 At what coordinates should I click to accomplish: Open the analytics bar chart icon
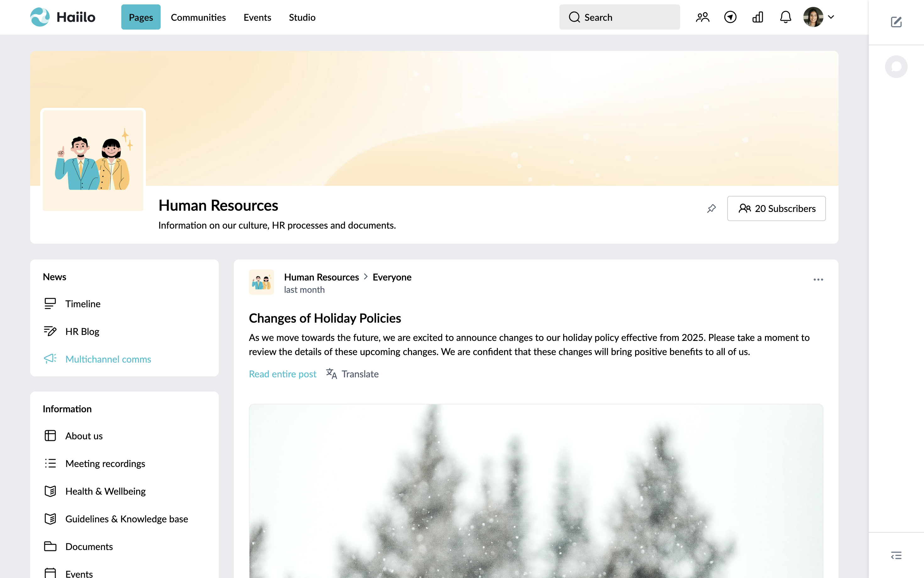point(758,17)
